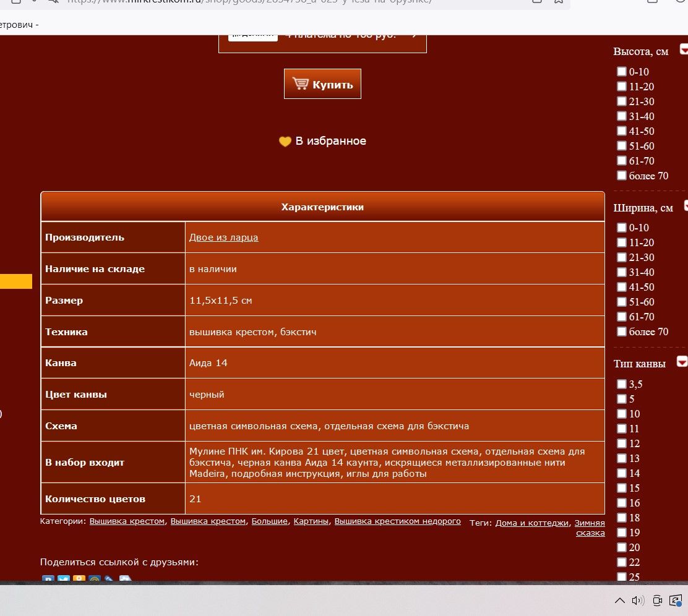Share via the orange Odnoklassniki icon
This screenshot has height=616, width=688.
79,580
